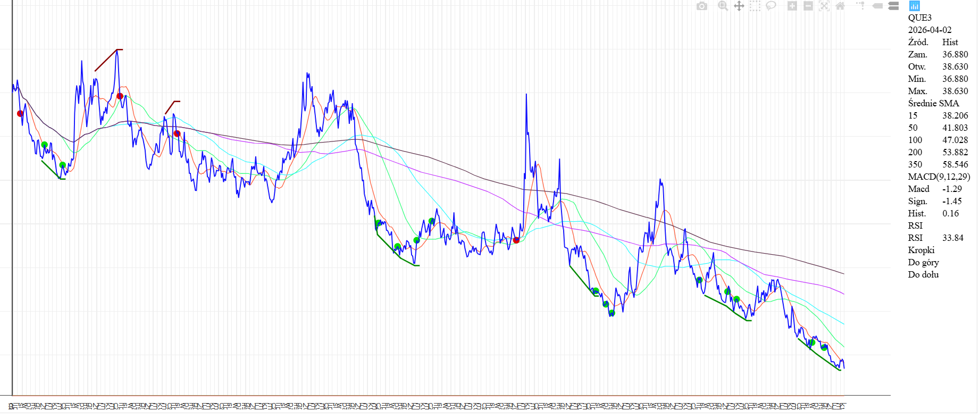Click the red signal dot before the tallest mid-chart spike
Viewport: 980px width, 419px height.
coord(516,240)
